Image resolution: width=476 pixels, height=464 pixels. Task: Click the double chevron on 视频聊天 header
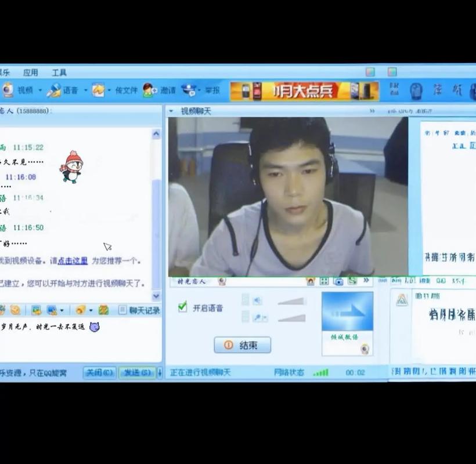point(372,111)
